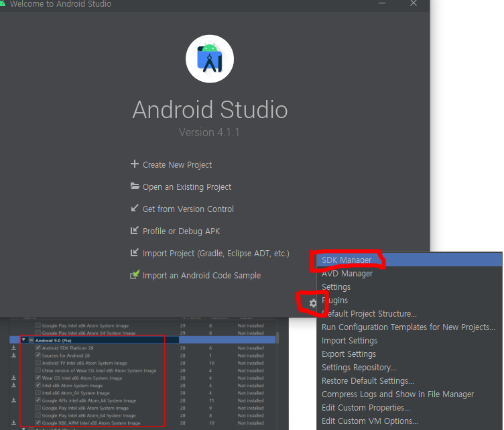This screenshot has width=504, height=430.
Task: Click download icon for Android SDK Platform 28 row
Action: coord(14,347)
